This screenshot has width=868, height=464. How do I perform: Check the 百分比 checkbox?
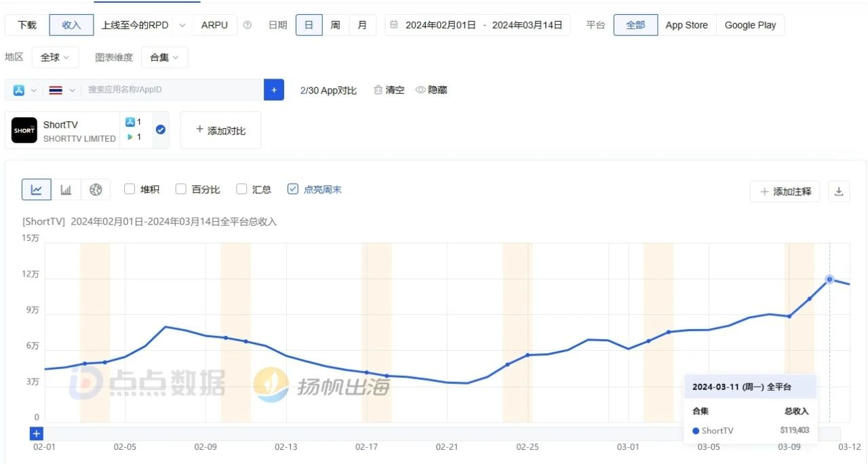180,189
